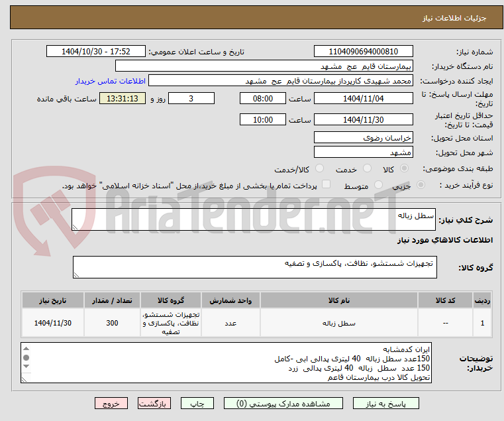Click the شماره نیاز number field

(x=363, y=52)
